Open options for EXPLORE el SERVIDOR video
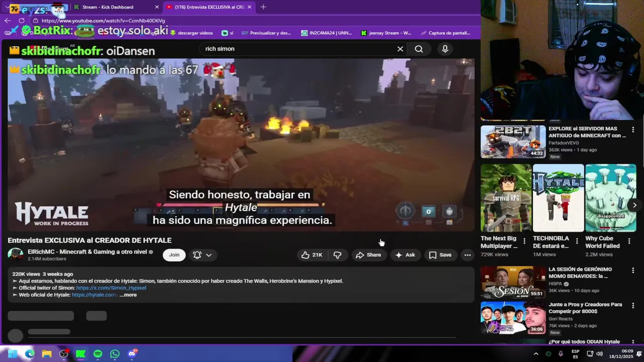644x362 pixels. click(x=633, y=130)
